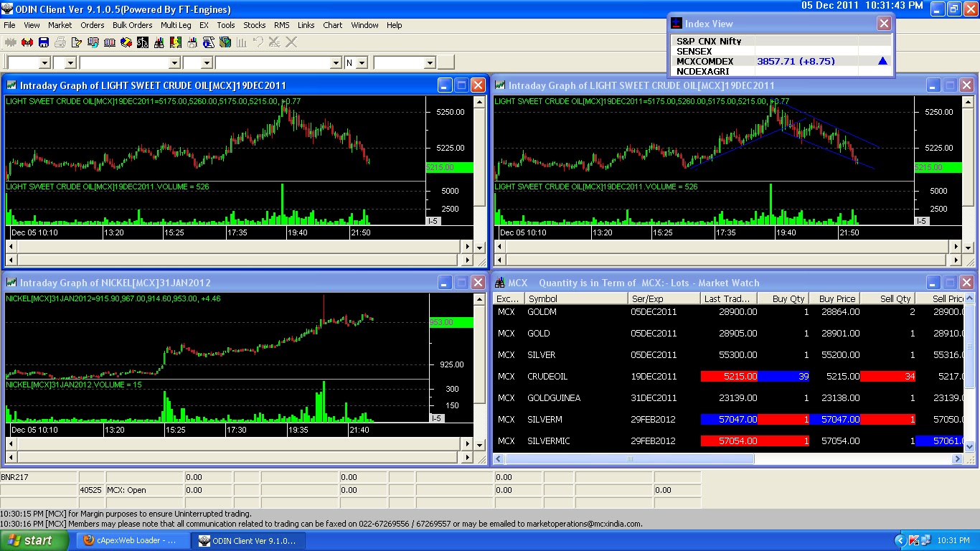Click Market Watch horizontal scrollbar thumb
This screenshot has height=551, width=980.
[630, 458]
